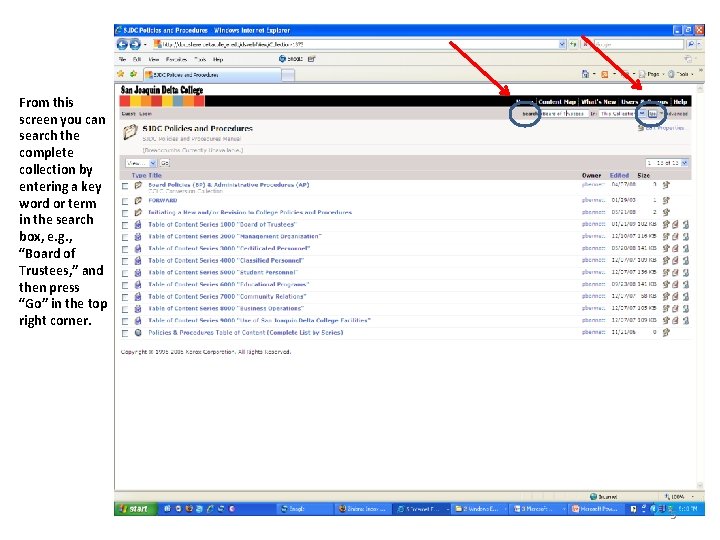Open the Page toolbar dropdown menu
Image resolution: width=720 pixels, height=540 pixels.
pyautogui.click(x=651, y=74)
